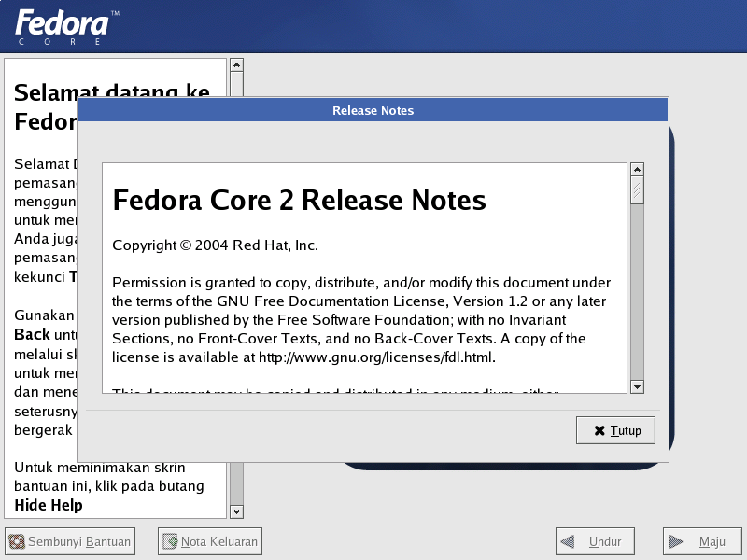
Task: Click the help panel scrollbar up arrow
Action: coord(236,64)
